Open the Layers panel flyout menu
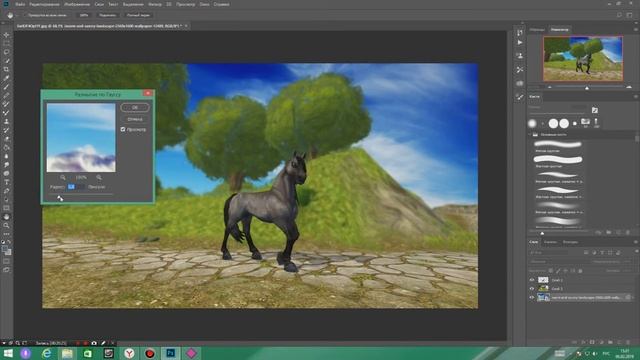640x360 pixels. (x=636, y=242)
